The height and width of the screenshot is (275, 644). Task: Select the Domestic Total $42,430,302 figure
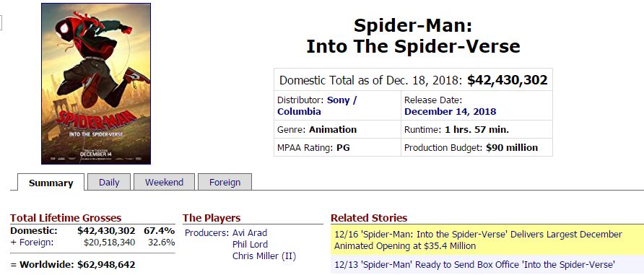point(508,80)
